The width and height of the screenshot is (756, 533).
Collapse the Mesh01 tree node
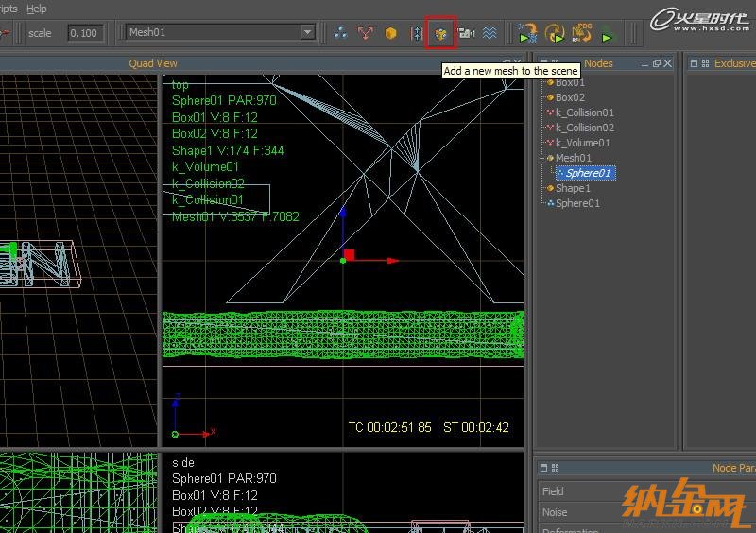[x=541, y=158]
